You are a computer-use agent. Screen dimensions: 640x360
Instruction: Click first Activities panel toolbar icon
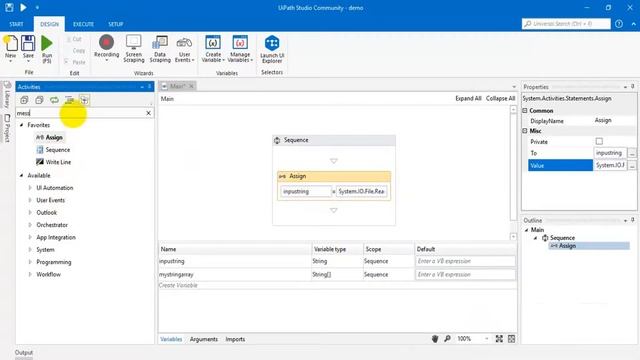point(24,100)
